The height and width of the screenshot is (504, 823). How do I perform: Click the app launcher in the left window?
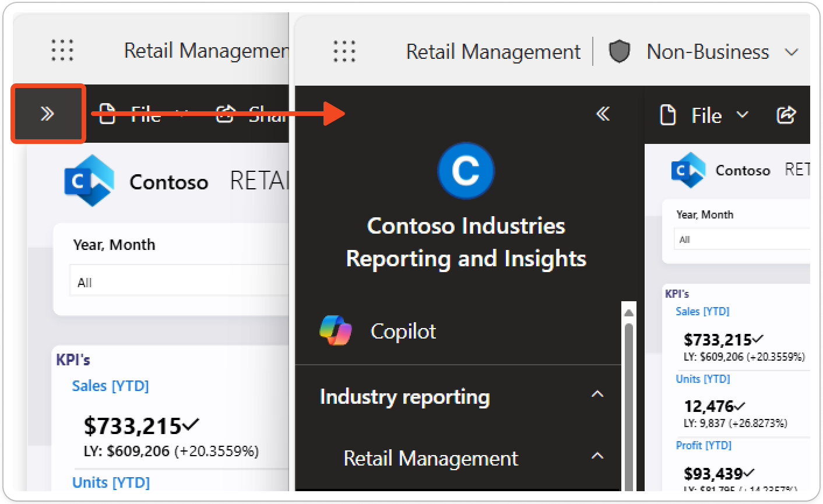[62, 51]
